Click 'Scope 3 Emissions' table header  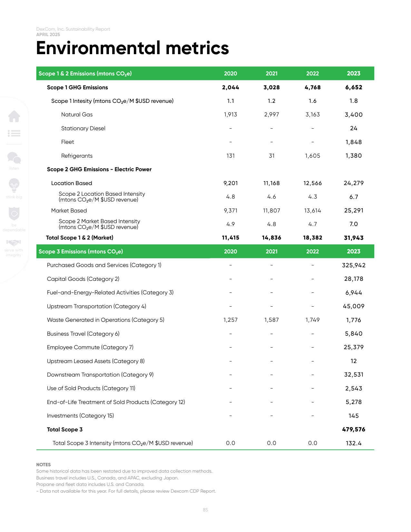(x=81, y=251)
